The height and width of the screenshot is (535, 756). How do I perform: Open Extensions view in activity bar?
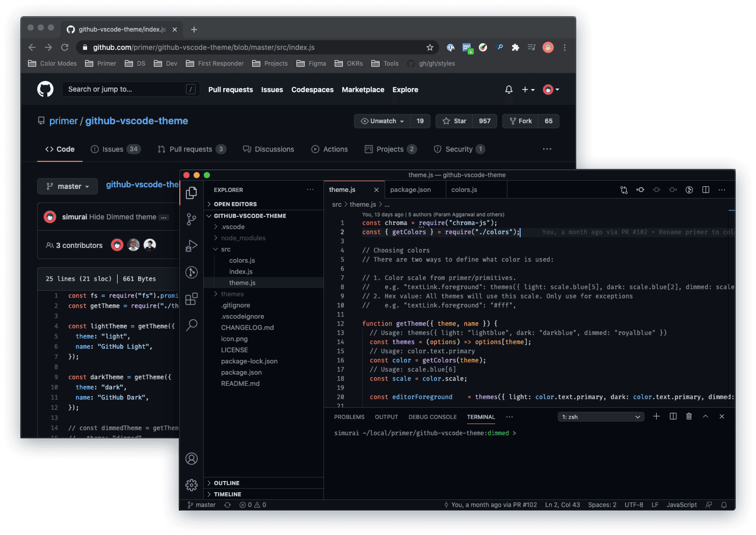coord(191,299)
